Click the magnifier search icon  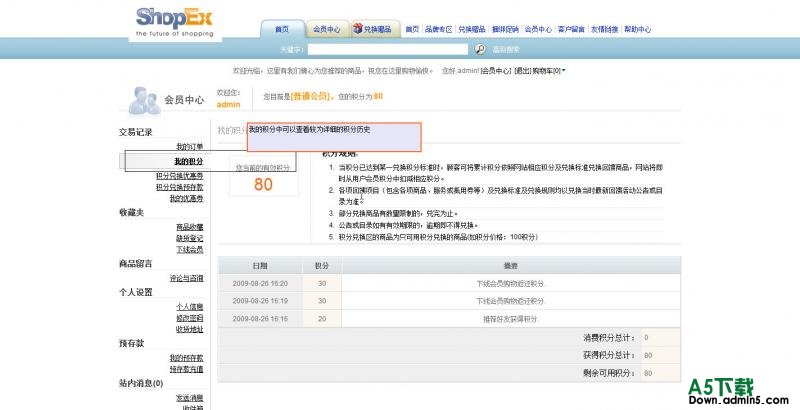pyautogui.click(x=480, y=48)
